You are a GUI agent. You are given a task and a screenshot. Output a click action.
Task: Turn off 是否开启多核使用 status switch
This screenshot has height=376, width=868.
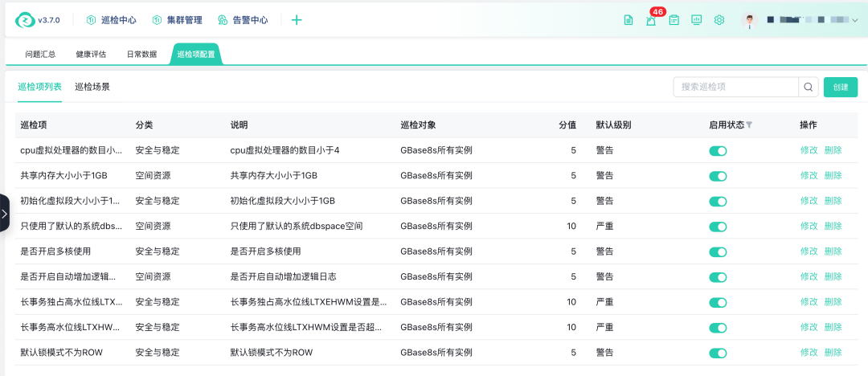pyautogui.click(x=718, y=251)
